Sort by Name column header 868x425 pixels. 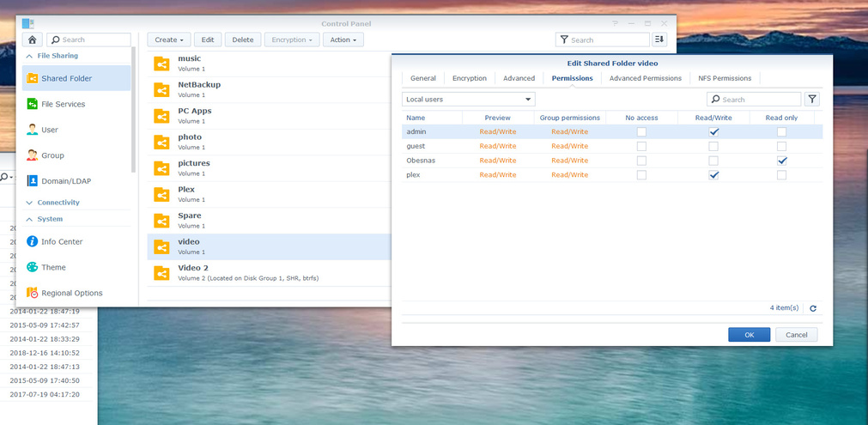click(432, 118)
